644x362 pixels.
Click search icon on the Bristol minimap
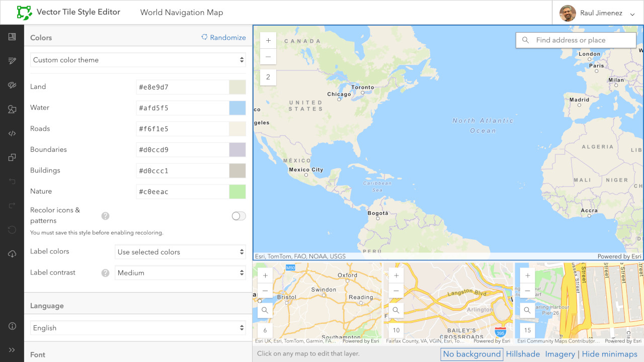265,310
